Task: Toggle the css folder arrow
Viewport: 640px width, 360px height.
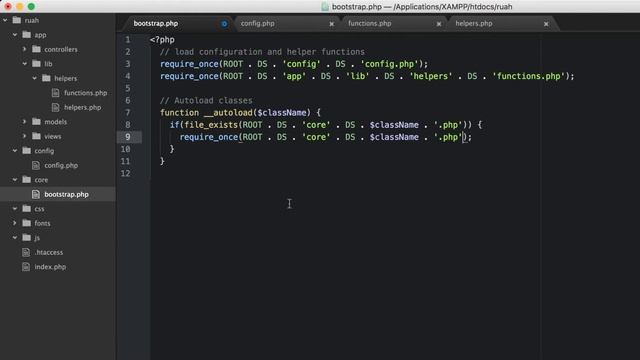Action: [15, 209]
